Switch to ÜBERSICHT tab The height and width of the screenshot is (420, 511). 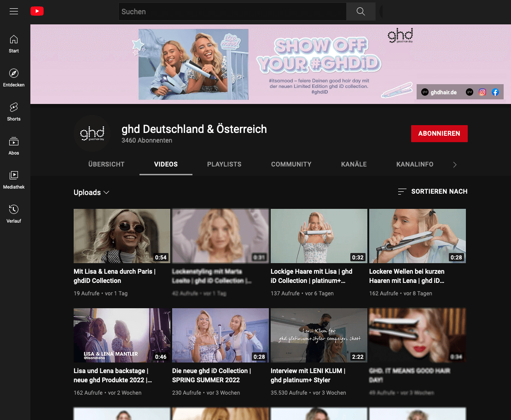(106, 164)
